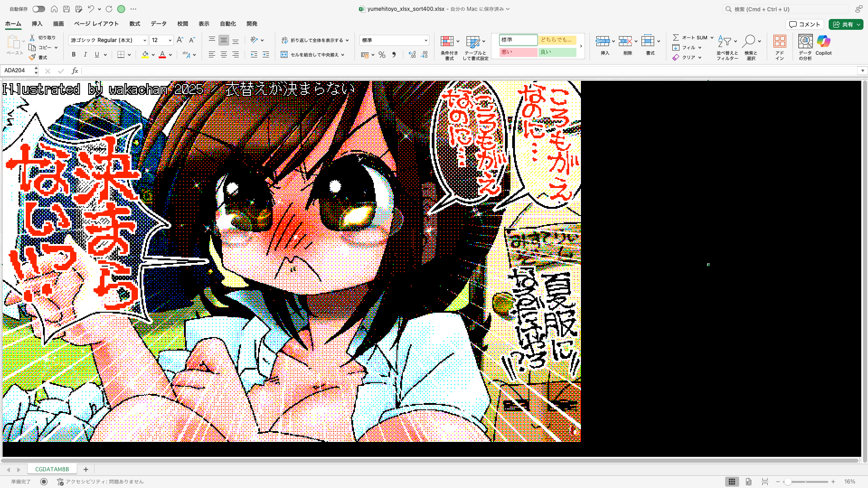The image size is (868, 488).
Task: Open the Sort and Filter (並べ替えとフィルター) menu
Action: (727, 47)
